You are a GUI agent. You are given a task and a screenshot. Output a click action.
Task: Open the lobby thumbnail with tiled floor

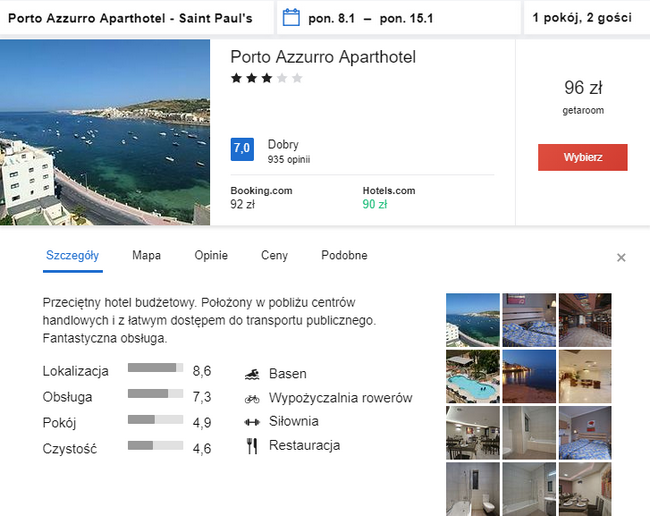tap(585, 376)
